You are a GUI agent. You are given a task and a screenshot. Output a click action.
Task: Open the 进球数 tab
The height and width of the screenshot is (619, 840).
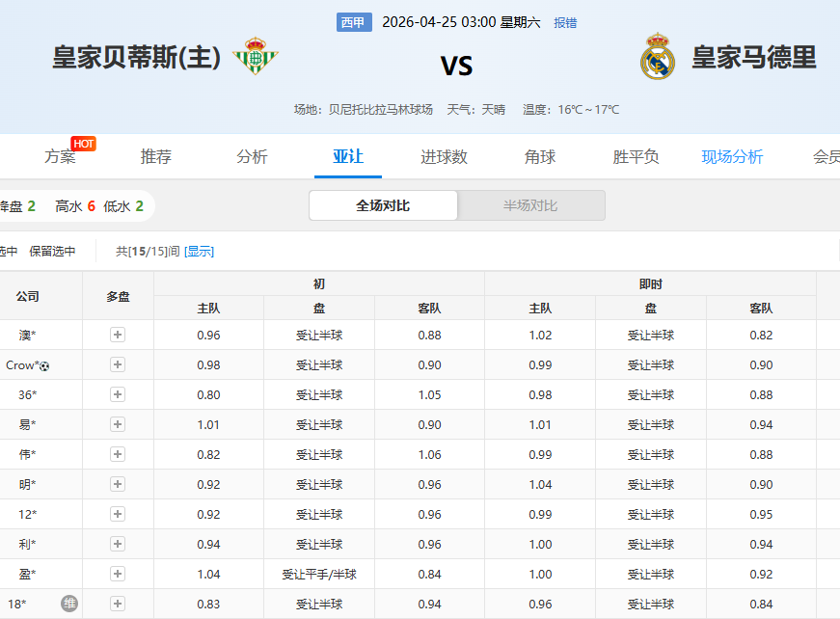coord(444,157)
